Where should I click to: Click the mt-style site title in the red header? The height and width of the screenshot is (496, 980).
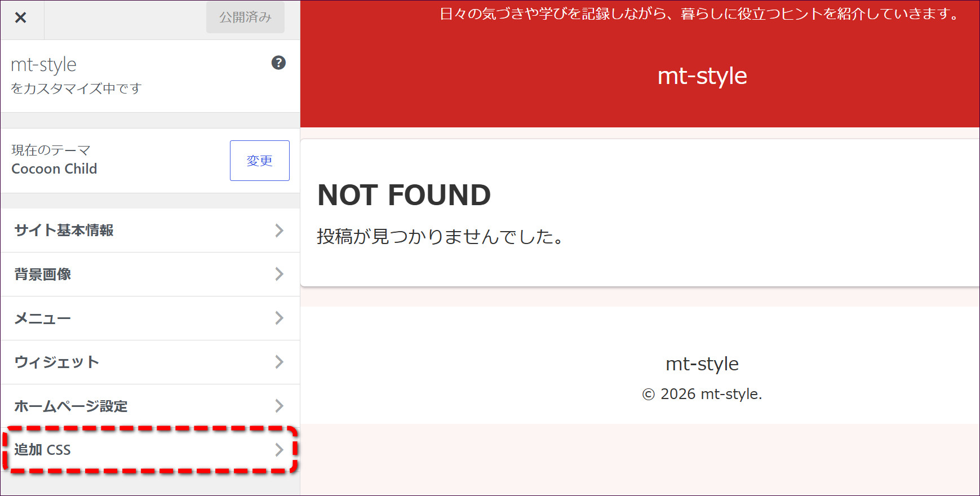pos(702,76)
